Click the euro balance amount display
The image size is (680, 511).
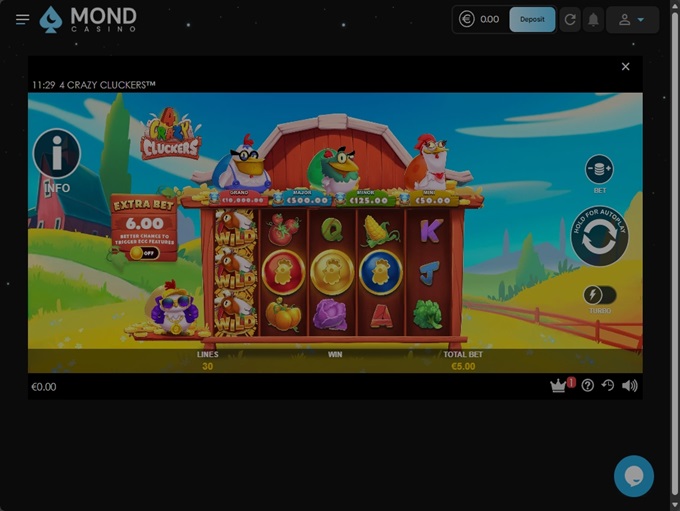point(480,20)
